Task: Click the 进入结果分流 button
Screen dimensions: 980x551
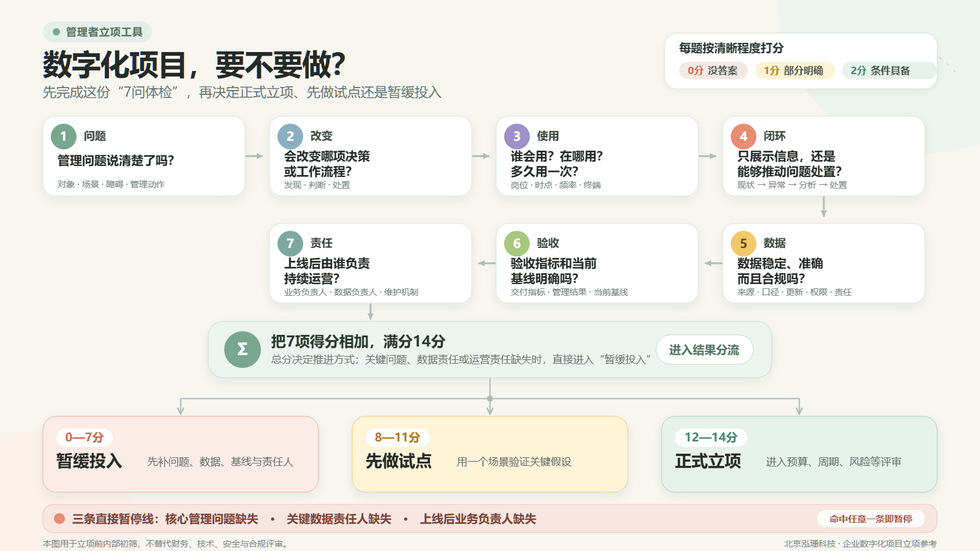Action: (704, 350)
